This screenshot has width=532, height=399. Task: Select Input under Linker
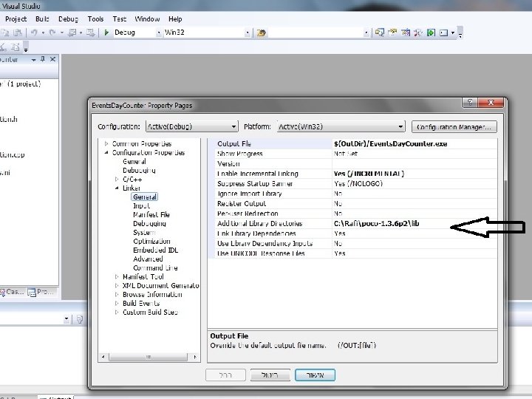pyautogui.click(x=141, y=205)
